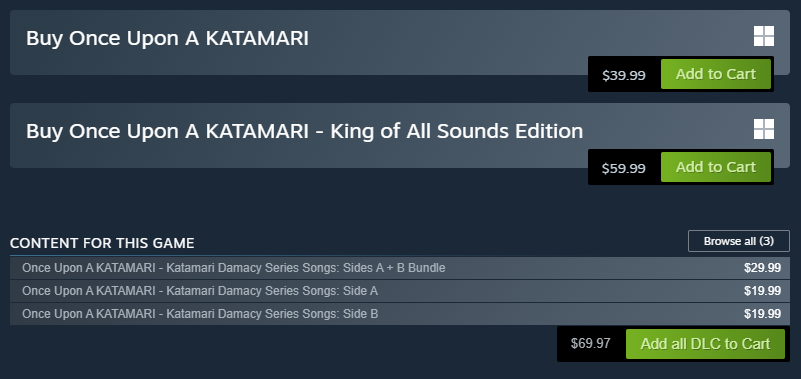Add the $39.99 Once Upon A KATAMARI to cart
801x379 pixels.
(x=716, y=74)
